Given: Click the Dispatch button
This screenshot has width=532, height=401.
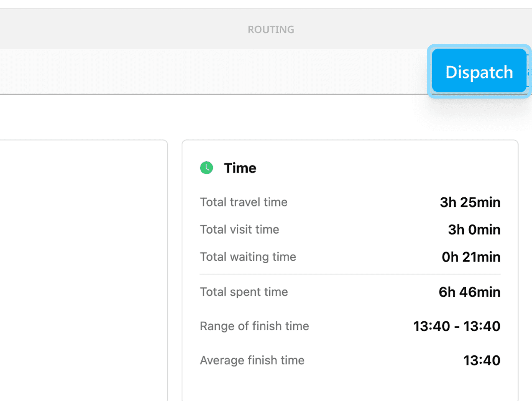Looking at the screenshot, I should point(479,72).
